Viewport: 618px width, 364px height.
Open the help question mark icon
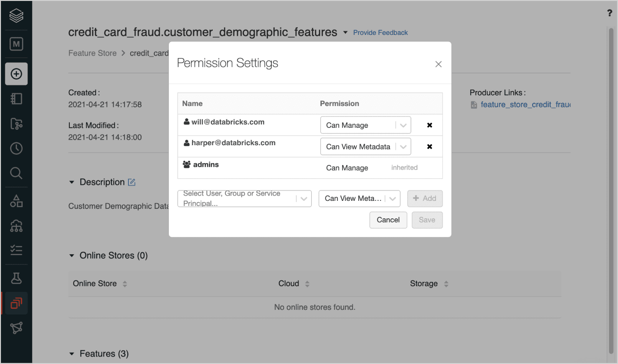(x=610, y=14)
